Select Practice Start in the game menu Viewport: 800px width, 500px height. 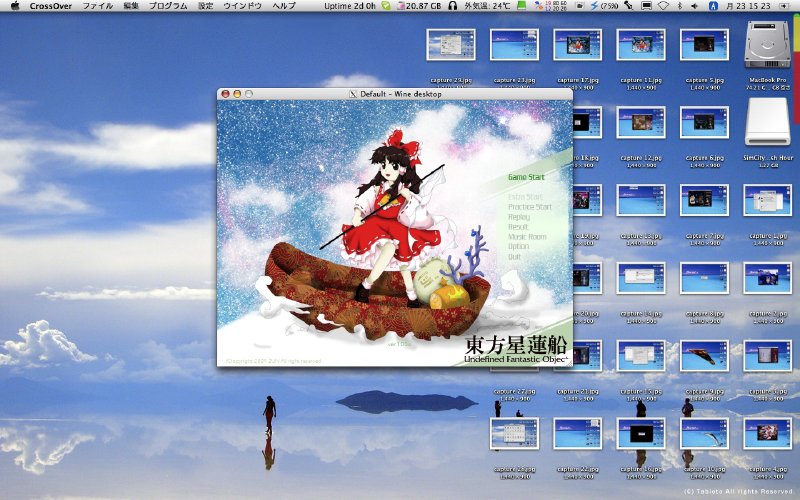[x=530, y=207]
